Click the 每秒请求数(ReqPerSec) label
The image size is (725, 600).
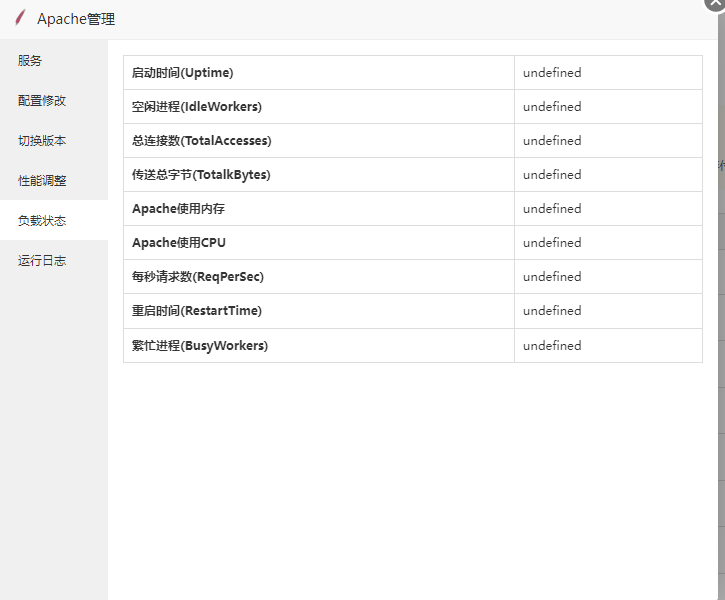197,276
